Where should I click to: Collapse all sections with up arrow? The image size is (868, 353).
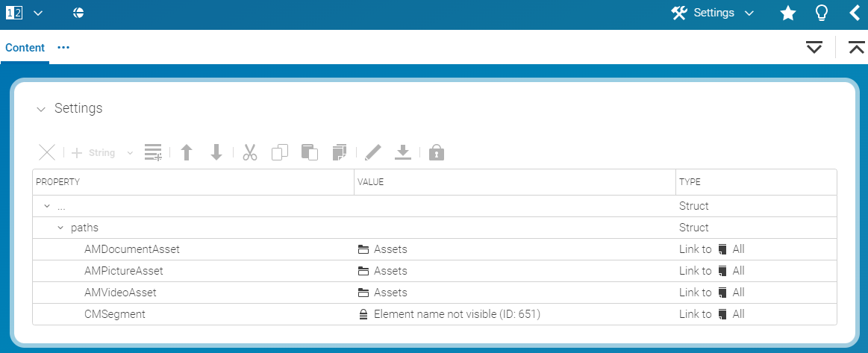click(x=856, y=48)
